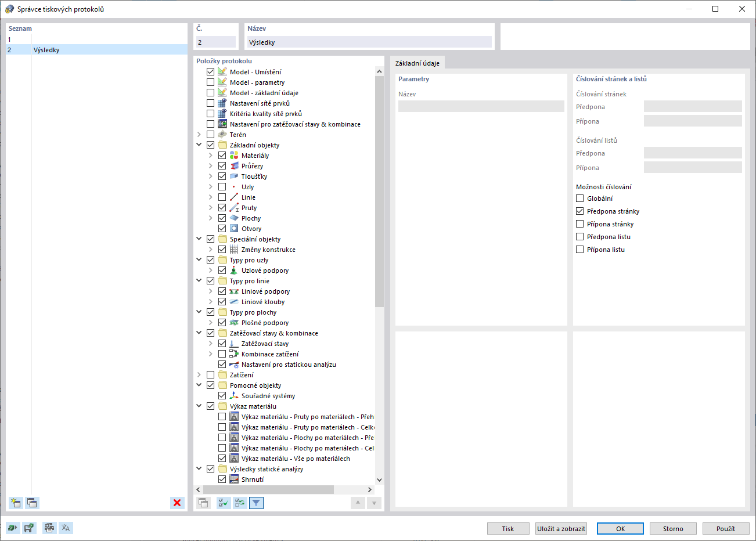Click the page numbering Předpona field
Image resolution: width=756 pixels, height=541 pixels.
tap(693, 107)
